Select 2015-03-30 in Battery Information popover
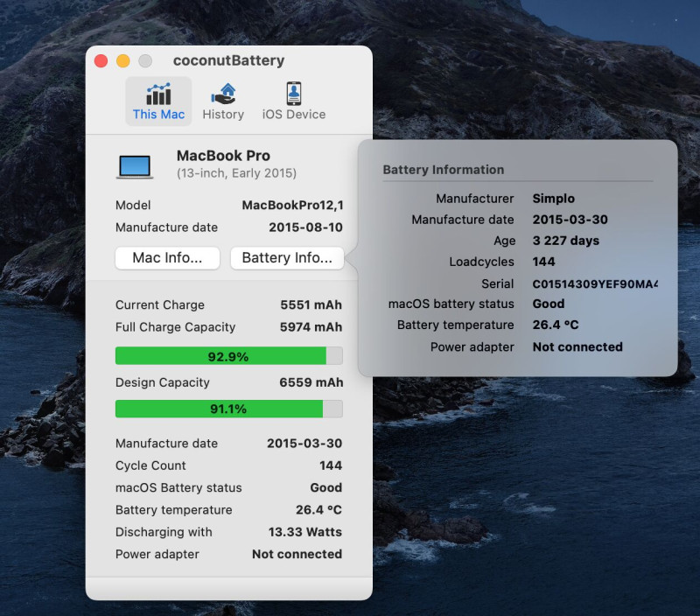Viewport: 700px width, 616px height. click(570, 220)
